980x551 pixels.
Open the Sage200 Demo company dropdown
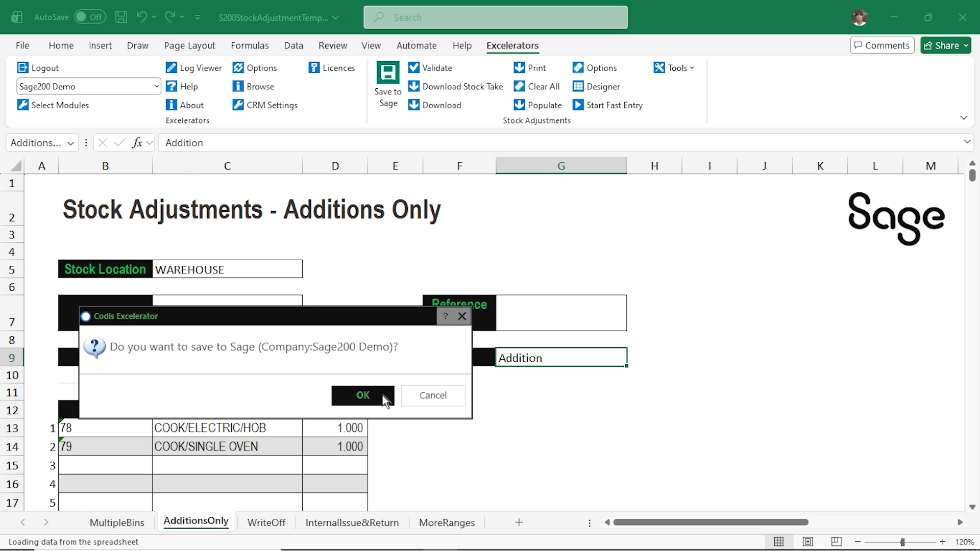(156, 86)
